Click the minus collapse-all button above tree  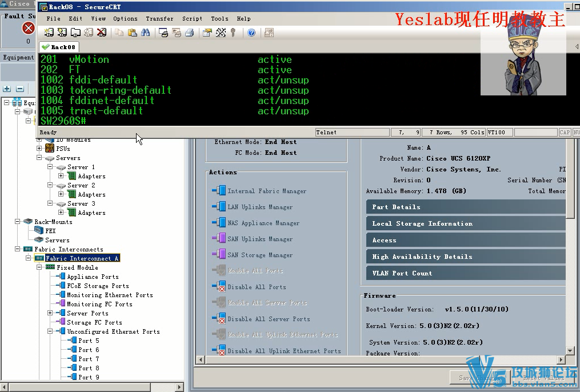coord(21,89)
